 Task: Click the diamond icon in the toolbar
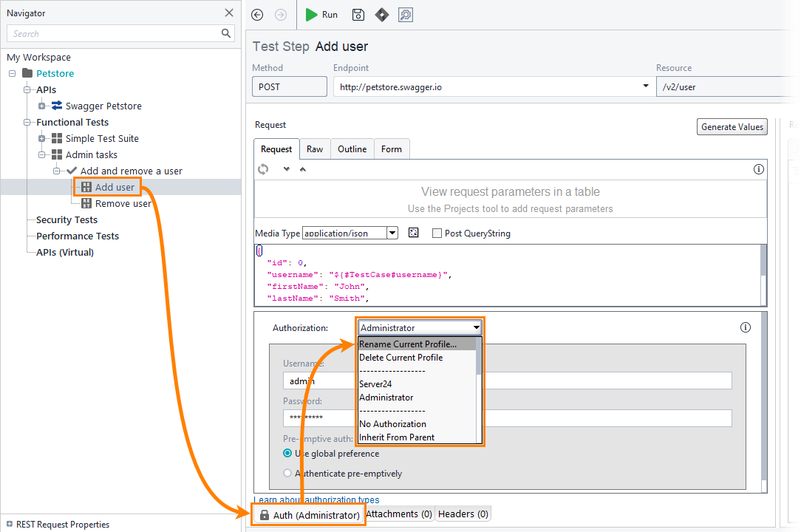coord(381,15)
